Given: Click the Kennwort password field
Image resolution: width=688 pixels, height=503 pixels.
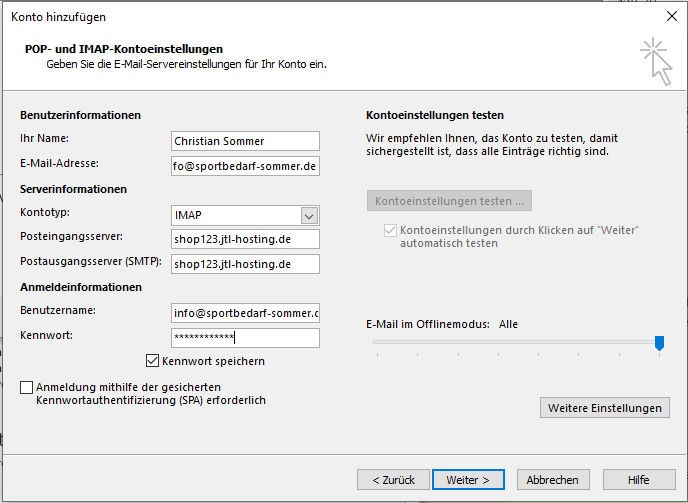Looking at the screenshot, I should (245, 338).
